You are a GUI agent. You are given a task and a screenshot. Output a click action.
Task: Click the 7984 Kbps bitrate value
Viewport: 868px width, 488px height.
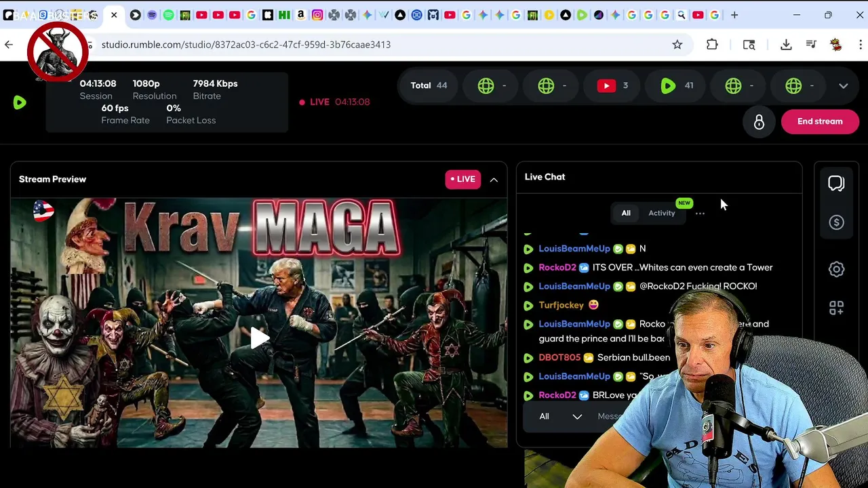tap(215, 83)
